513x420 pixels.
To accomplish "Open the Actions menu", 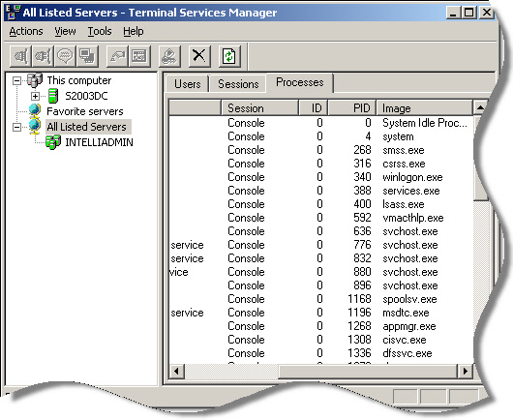I will 26,31.
